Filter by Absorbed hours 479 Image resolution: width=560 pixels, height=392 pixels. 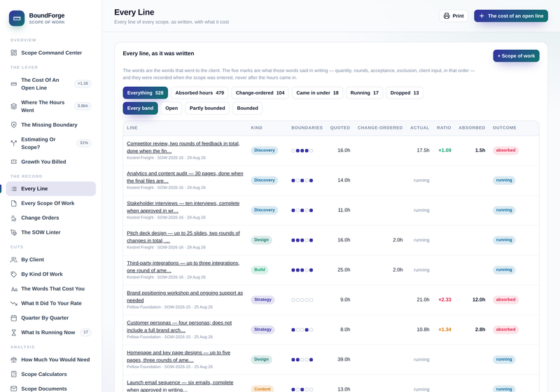coord(199,93)
